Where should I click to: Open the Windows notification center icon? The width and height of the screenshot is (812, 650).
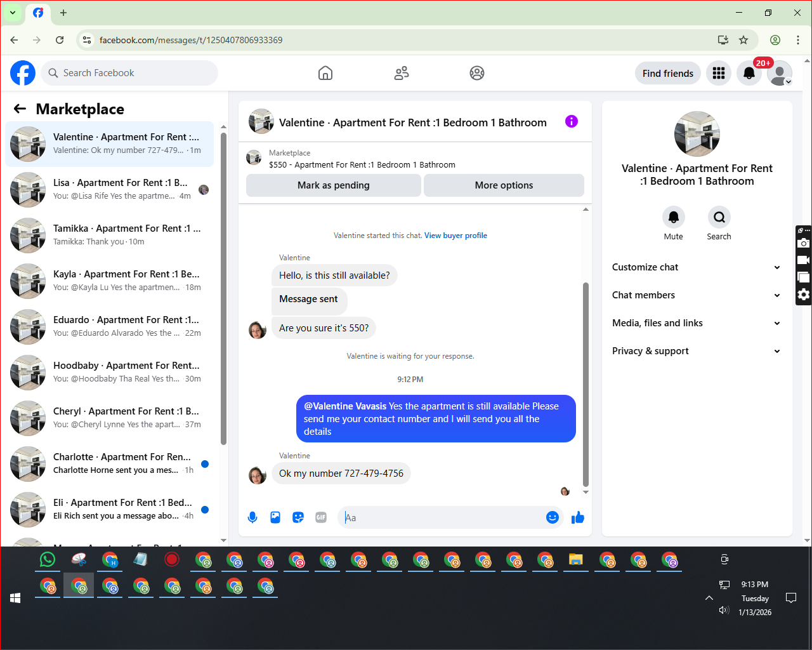[x=791, y=598]
